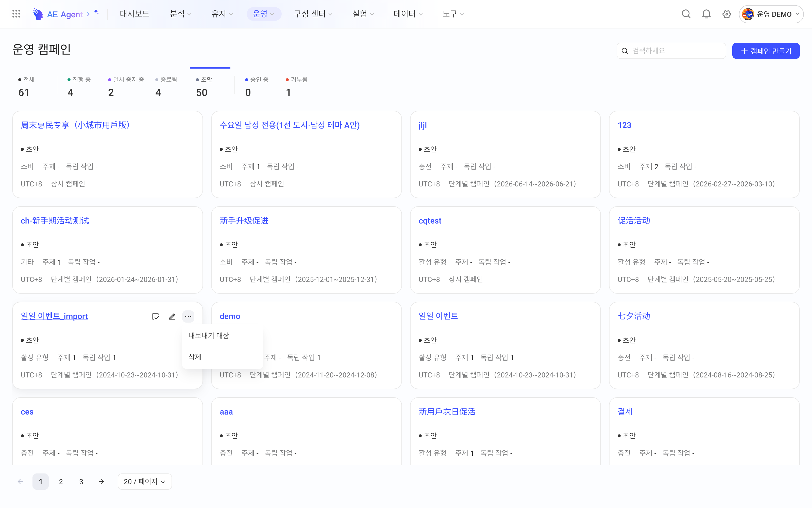
Task: Expand the 도구 menu
Action: click(453, 14)
